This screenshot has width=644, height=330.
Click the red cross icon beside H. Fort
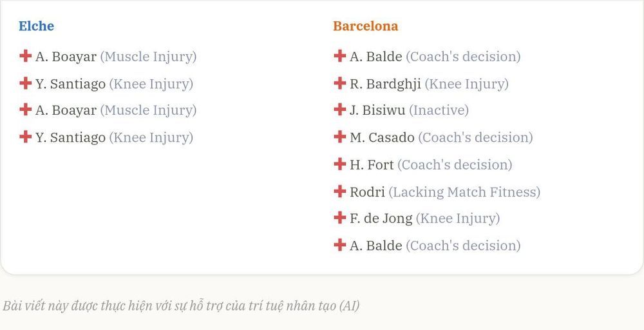[339, 164]
